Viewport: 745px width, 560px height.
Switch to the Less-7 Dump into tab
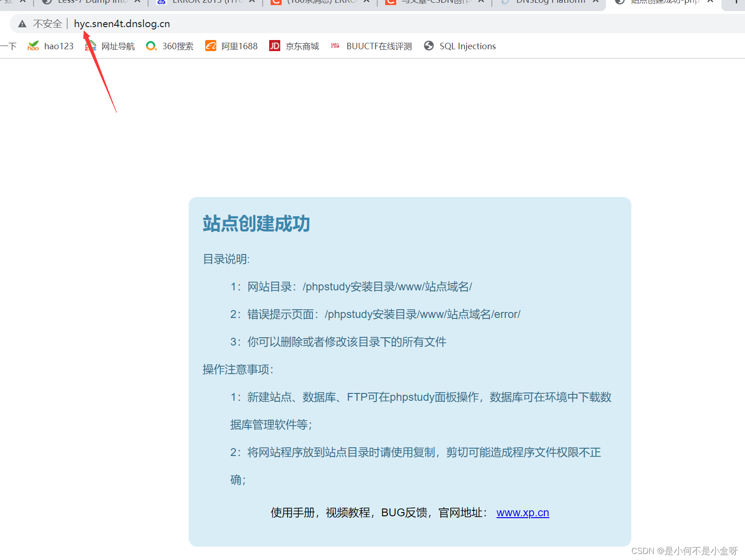91,2
